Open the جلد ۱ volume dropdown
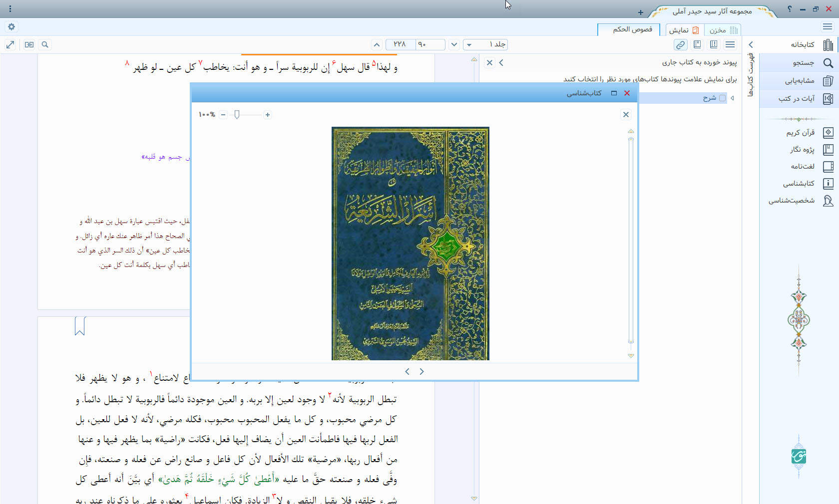839x504 pixels. tap(485, 44)
